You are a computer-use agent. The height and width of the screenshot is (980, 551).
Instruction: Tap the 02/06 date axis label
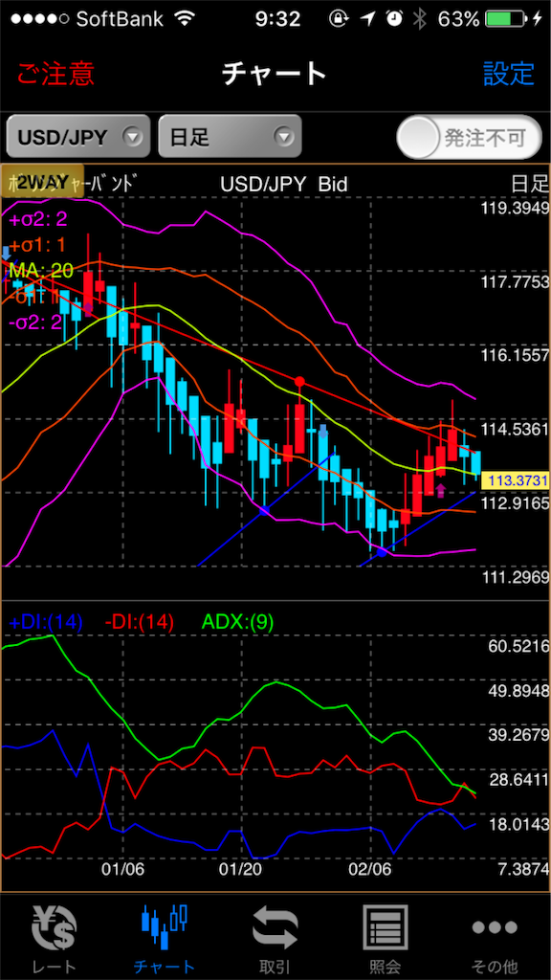coord(370,869)
